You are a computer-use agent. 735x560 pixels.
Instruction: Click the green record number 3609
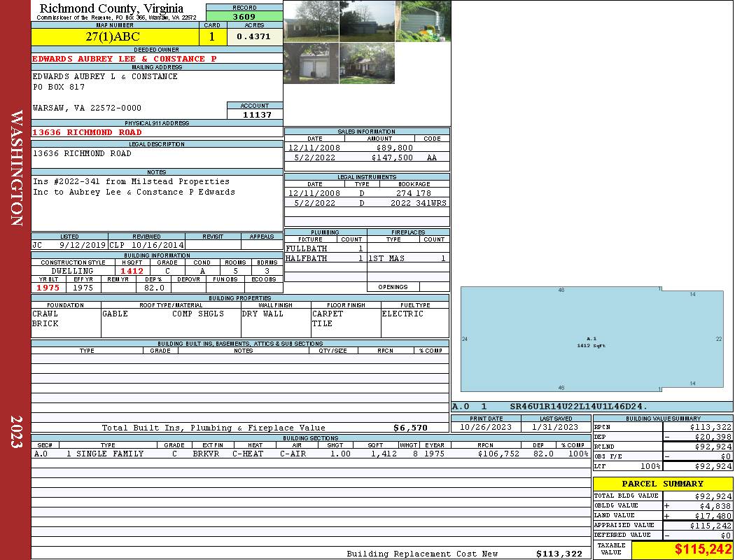point(244,16)
